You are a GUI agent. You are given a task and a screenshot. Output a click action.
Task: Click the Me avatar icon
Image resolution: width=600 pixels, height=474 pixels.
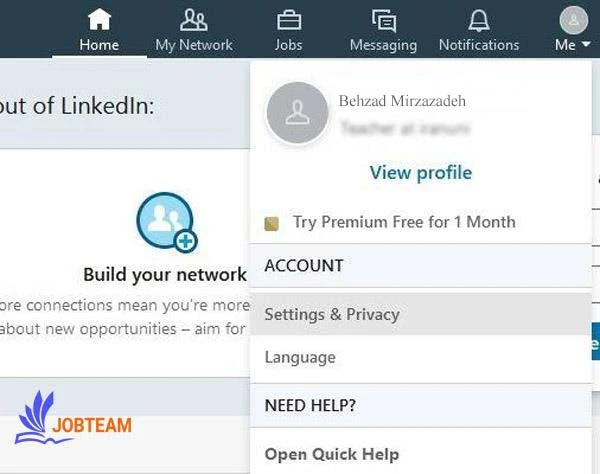[x=573, y=19]
